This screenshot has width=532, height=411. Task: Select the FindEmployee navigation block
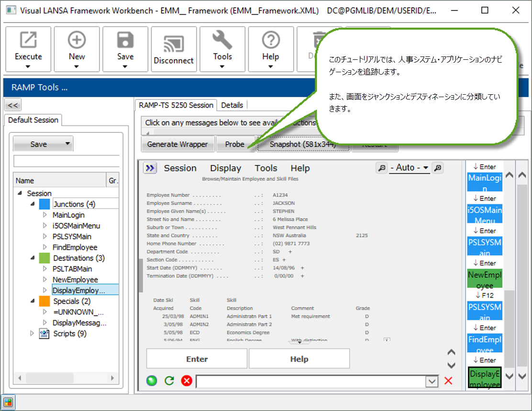tap(485, 343)
